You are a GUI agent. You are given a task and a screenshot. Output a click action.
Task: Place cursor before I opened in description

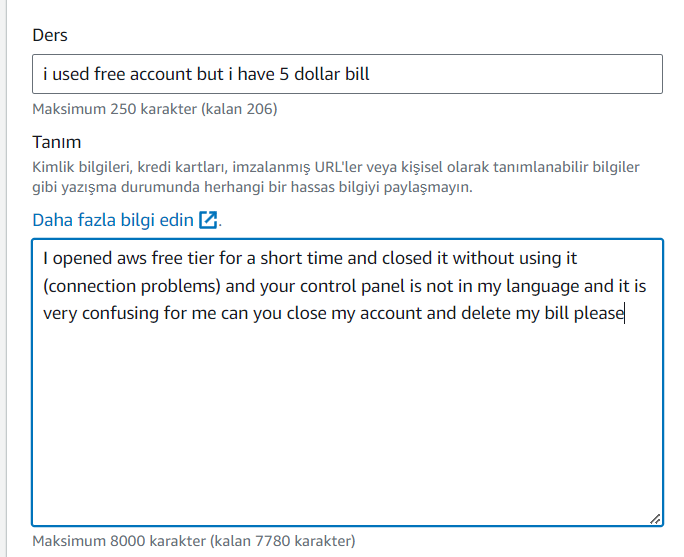point(43,259)
